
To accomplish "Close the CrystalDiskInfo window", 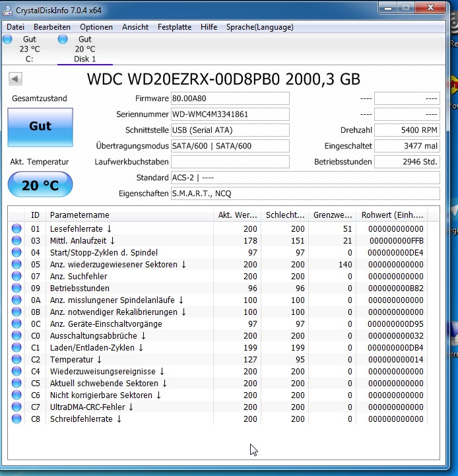I will pyautogui.click(x=430, y=7).
